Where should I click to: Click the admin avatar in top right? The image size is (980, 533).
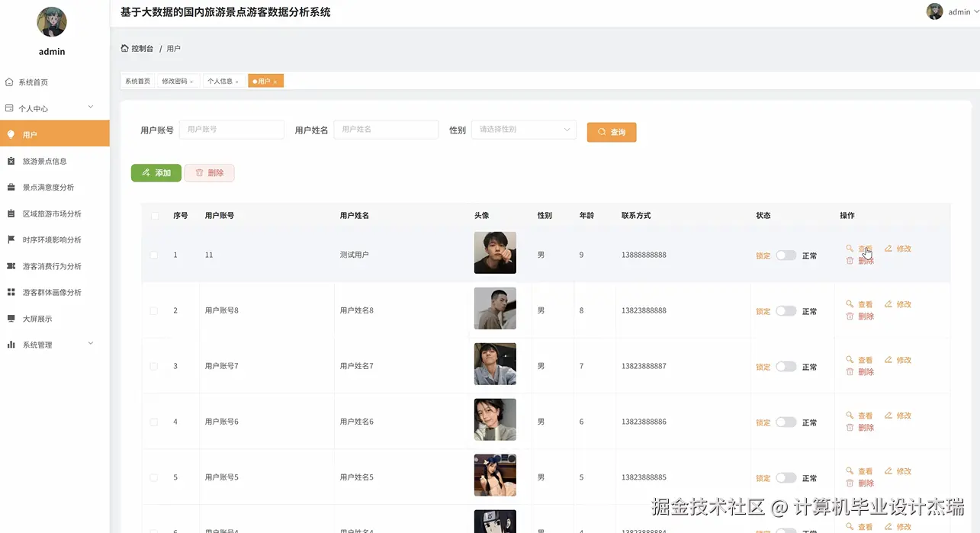coord(934,11)
